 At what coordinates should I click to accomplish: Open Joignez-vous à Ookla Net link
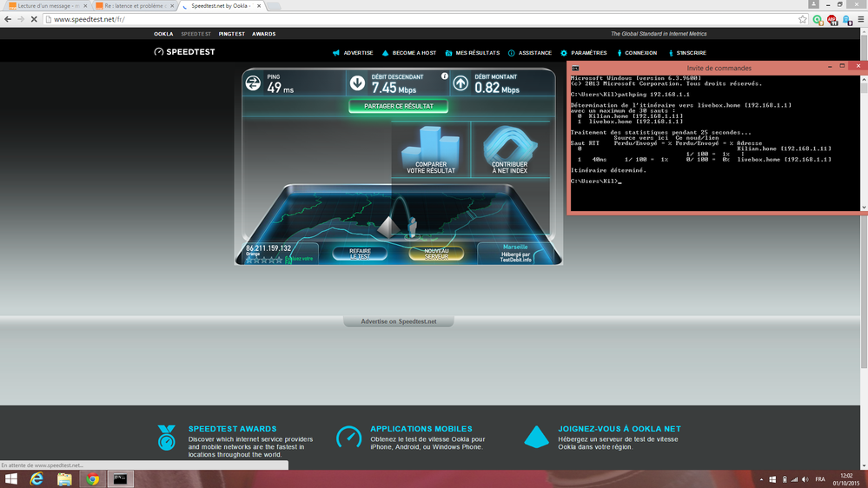[620, 429]
